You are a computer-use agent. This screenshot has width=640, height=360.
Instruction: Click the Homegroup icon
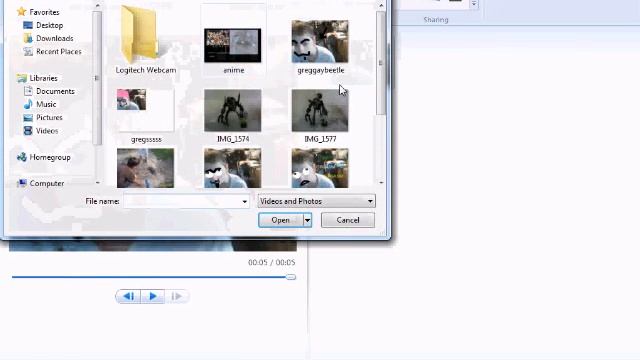(x=22, y=157)
